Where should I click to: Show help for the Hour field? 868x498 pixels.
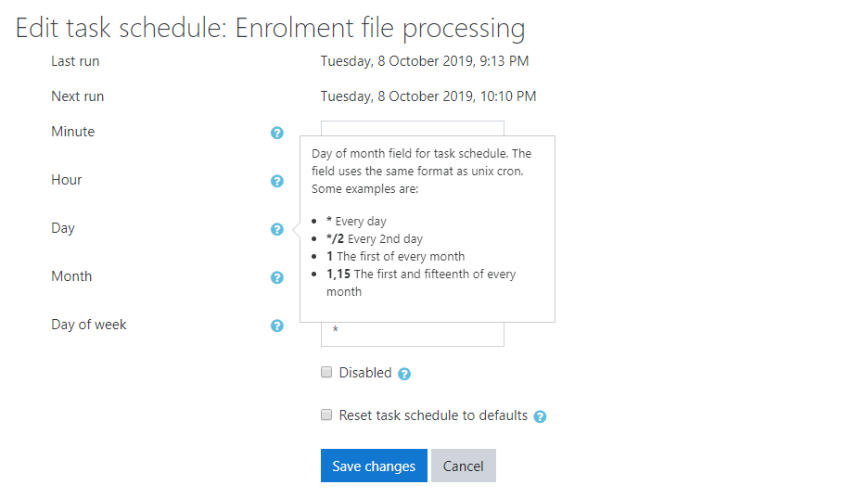click(276, 181)
